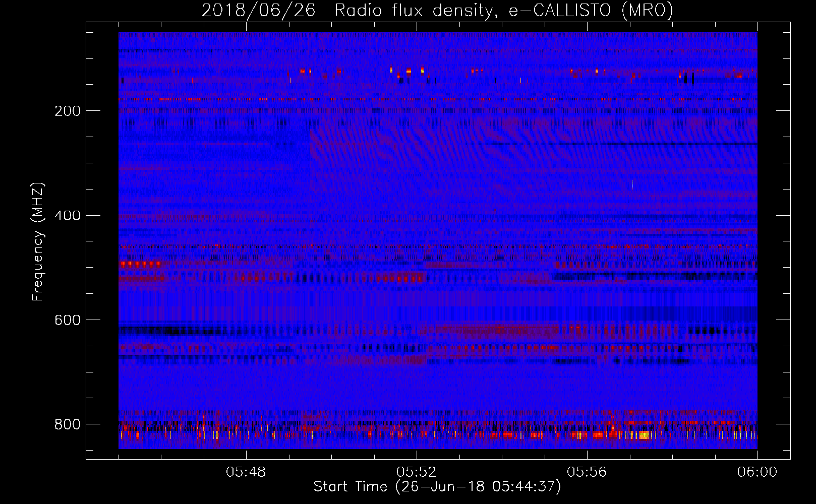Image resolution: width=816 pixels, height=504 pixels.
Task: Click the 600 frequency tick label
Action: pos(68,321)
